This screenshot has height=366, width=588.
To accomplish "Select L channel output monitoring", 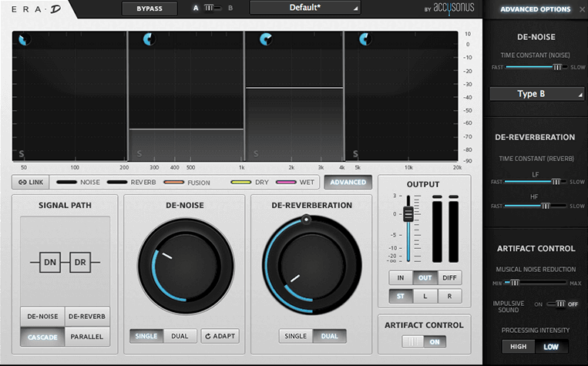I will pyautogui.click(x=425, y=296).
